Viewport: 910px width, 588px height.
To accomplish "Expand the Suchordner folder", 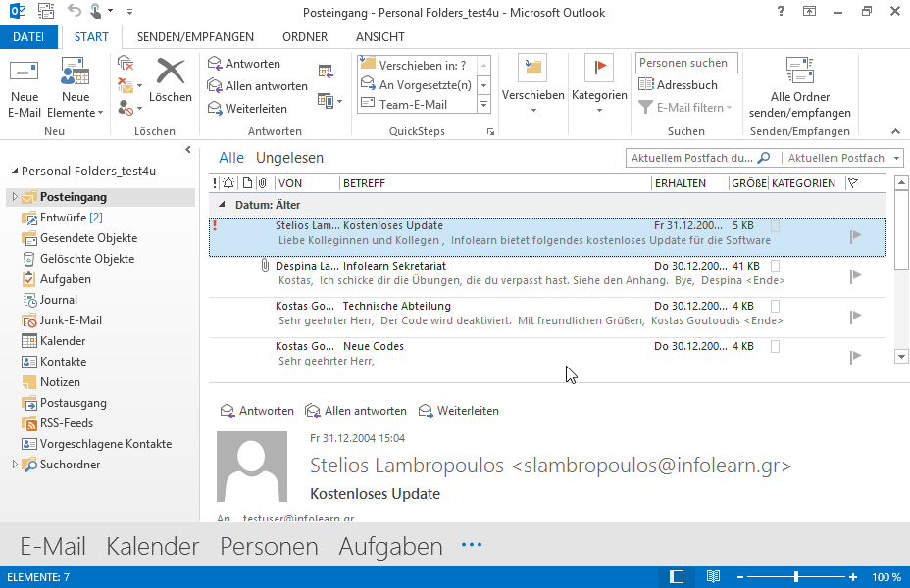I will tap(15, 465).
